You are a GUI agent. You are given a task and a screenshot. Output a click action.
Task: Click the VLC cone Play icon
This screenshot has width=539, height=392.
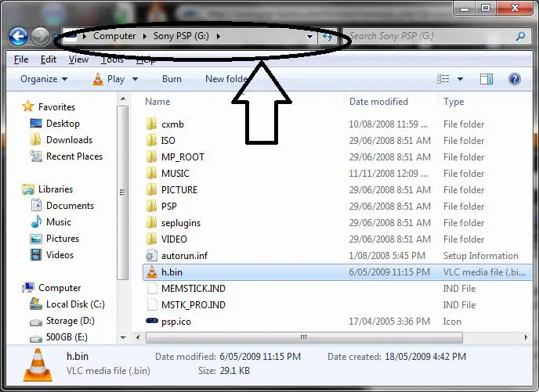point(98,79)
